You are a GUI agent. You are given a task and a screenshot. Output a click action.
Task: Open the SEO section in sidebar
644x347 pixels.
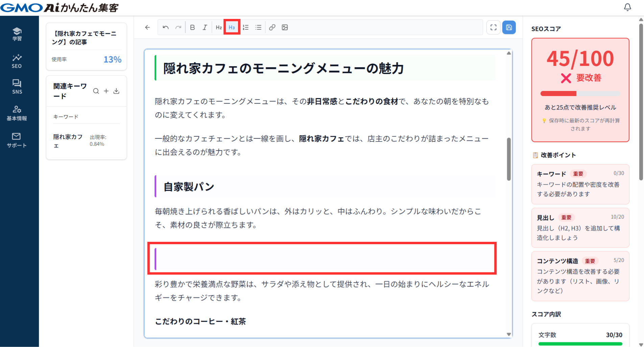(17, 61)
